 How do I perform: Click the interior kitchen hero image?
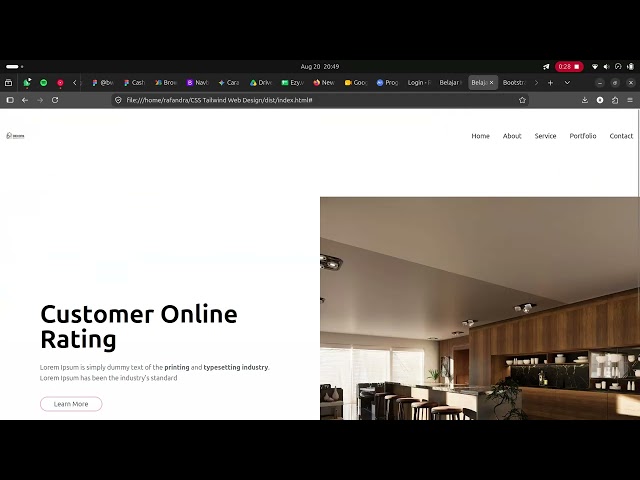[x=480, y=309]
